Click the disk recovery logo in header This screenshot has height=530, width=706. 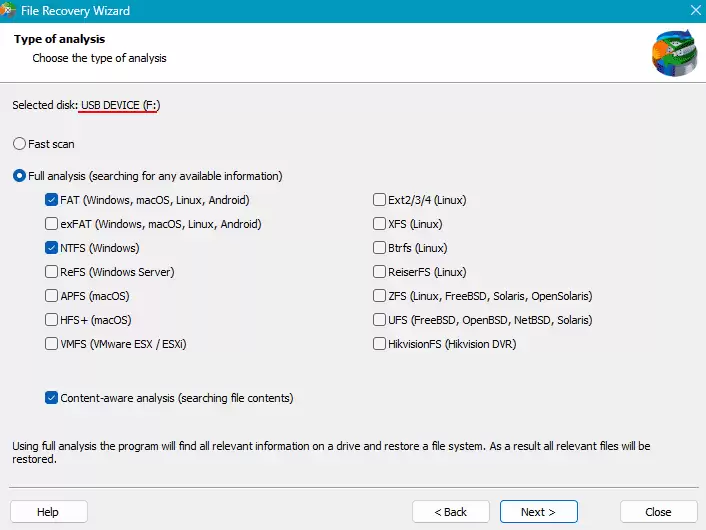point(674,52)
